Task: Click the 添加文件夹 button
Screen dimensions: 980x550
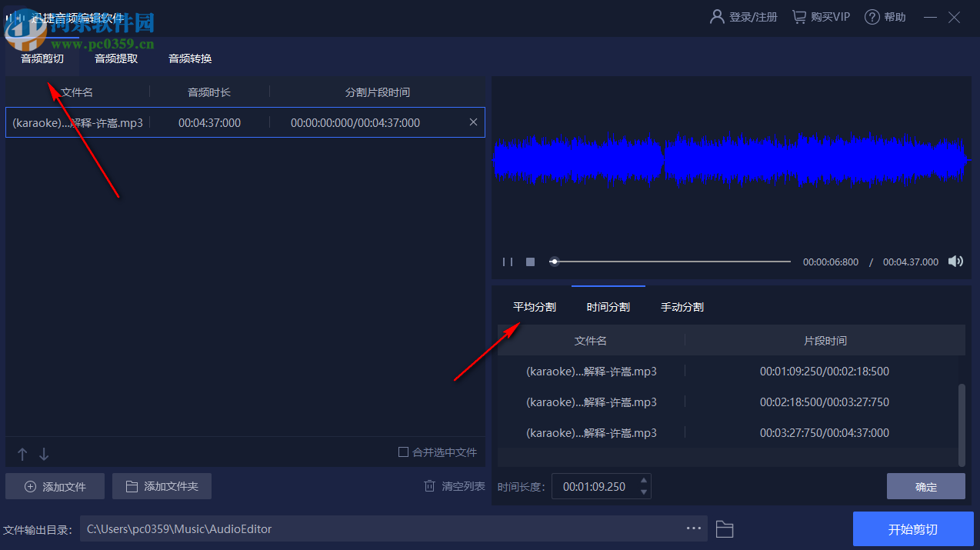Action: [162, 486]
